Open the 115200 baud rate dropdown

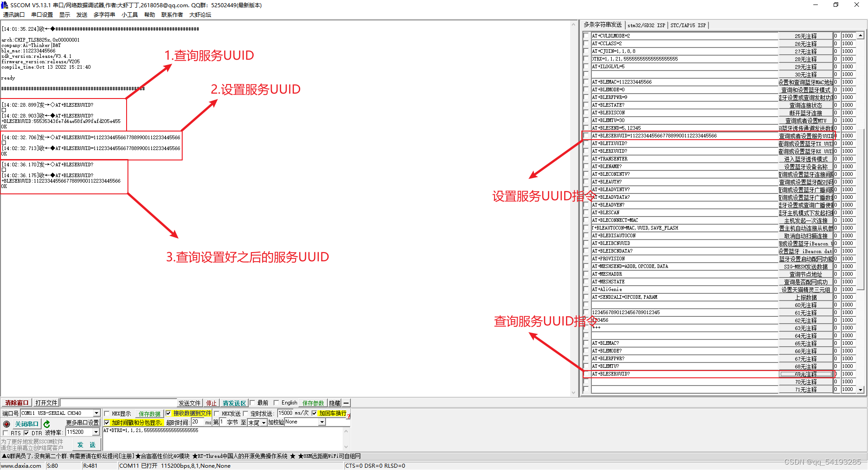coord(96,432)
